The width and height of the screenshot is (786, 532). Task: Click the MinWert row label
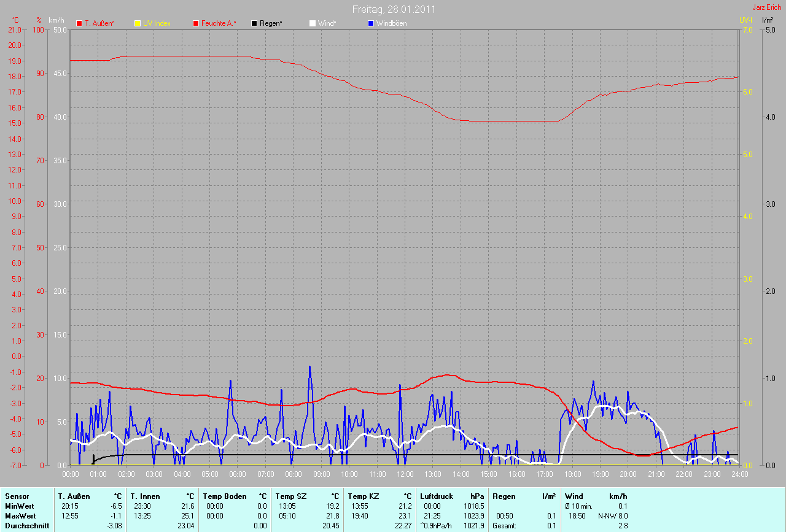(x=19, y=506)
